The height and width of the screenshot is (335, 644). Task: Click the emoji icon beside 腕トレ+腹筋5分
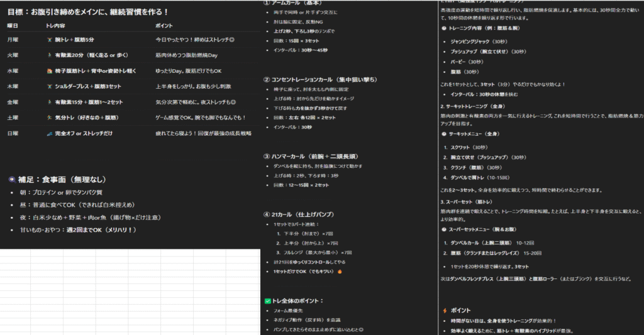[49, 40]
